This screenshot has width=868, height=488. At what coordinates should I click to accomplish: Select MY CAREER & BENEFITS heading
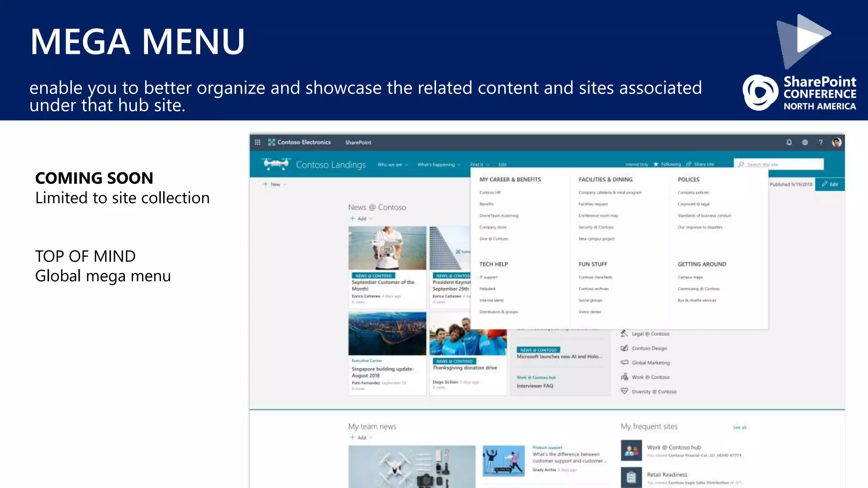click(x=510, y=179)
